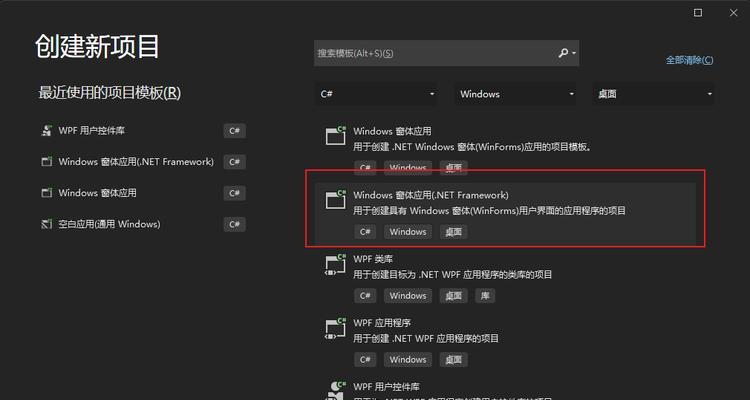Screen dimensions: 750x400
Task: Select the Windows 窗体应用(.NET Framework) recent template icon
Action: (x=46, y=162)
